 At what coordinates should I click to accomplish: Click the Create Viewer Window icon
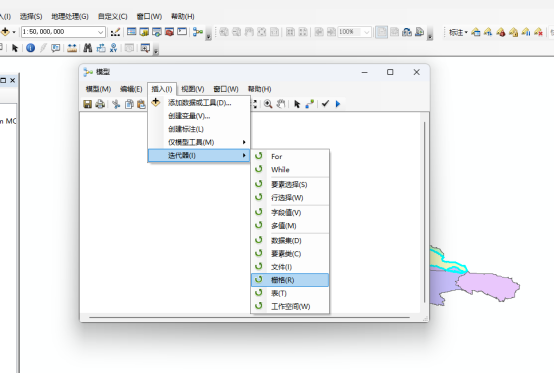click(145, 48)
